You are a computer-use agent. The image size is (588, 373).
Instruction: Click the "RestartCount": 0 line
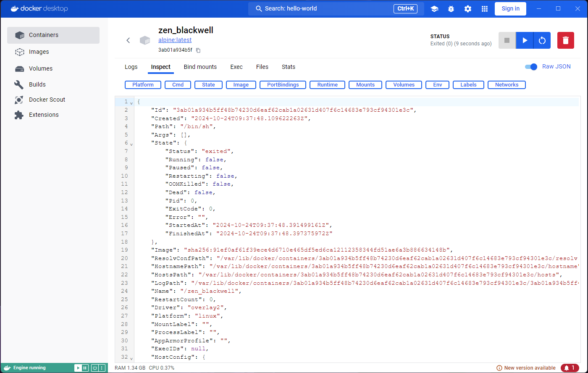[x=184, y=300]
